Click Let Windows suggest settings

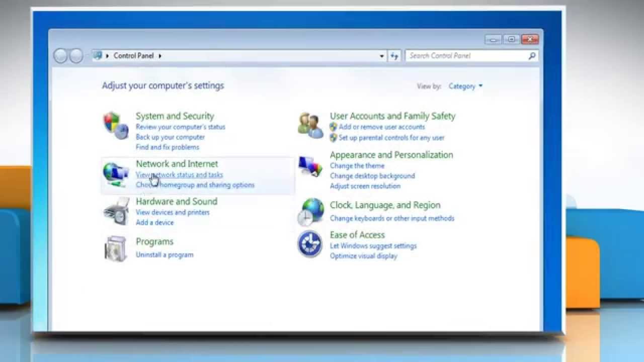373,246
